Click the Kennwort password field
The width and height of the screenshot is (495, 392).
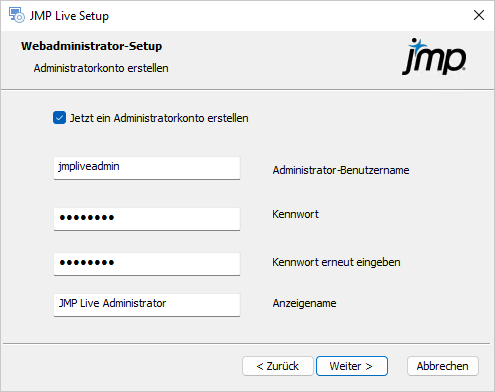(x=147, y=219)
